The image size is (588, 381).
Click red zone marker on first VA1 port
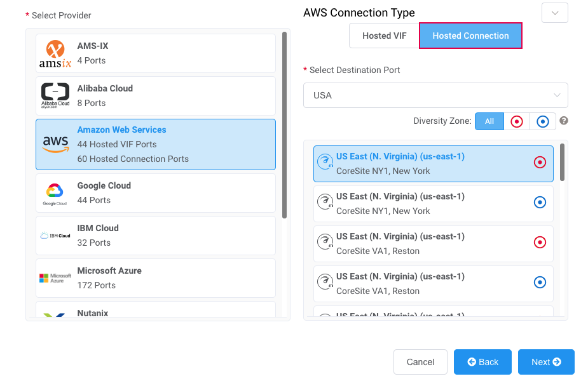pyautogui.click(x=540, y=243)
